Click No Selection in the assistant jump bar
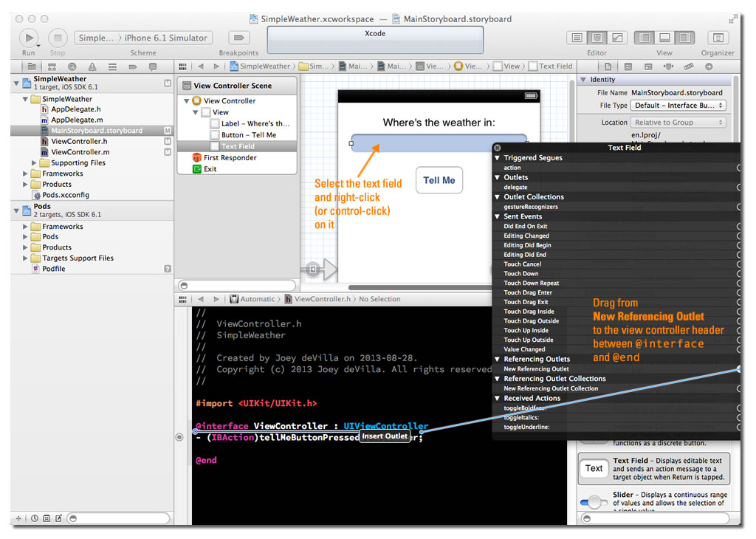756x539 pixels. point(379,299)
